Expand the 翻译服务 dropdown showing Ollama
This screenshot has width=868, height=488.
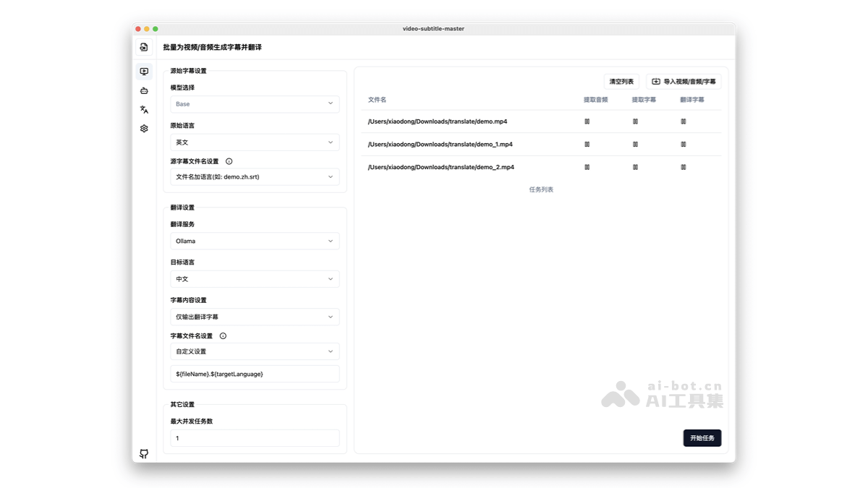click(x=255, y=241)
